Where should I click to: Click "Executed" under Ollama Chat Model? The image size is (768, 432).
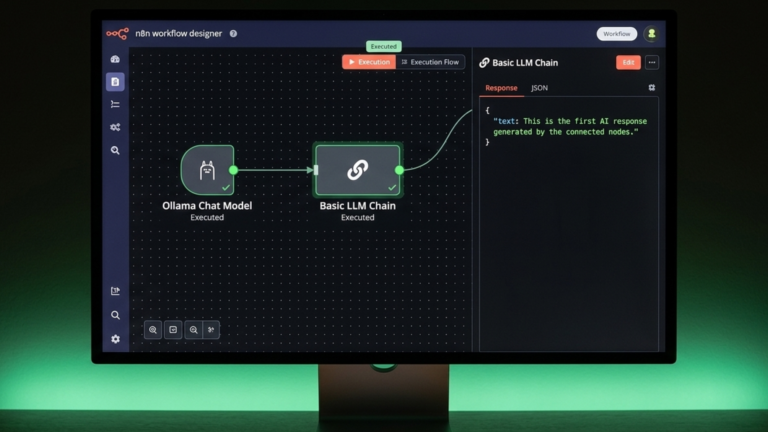coord(207,217)
